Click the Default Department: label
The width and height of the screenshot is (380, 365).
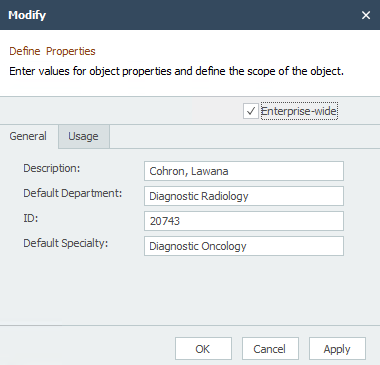pyautogui.click(x=73, y=193)
